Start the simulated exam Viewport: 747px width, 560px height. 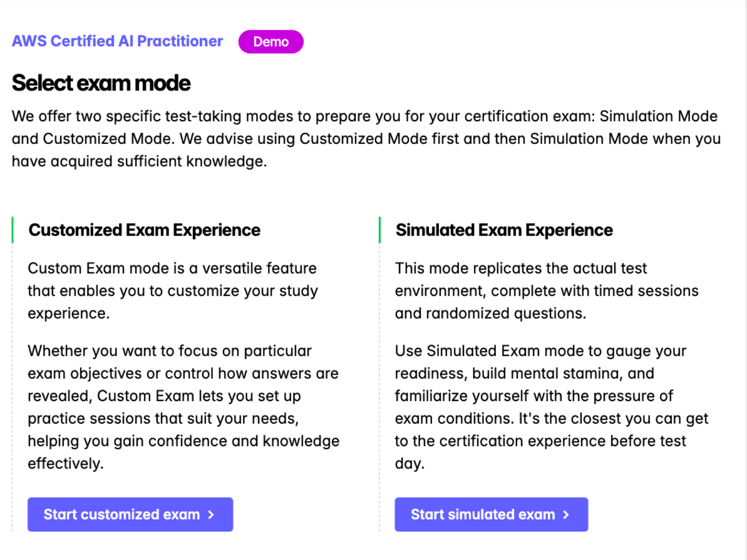click(483, 514)
